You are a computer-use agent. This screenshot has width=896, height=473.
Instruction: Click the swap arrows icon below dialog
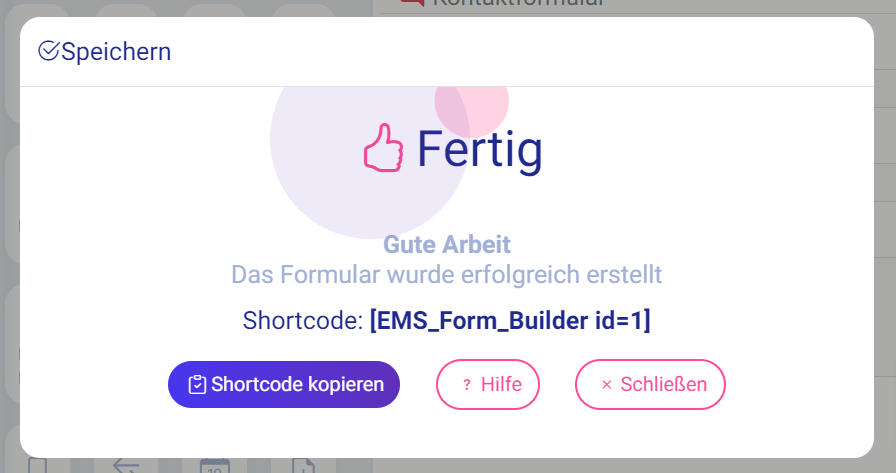[x=126, y=466]
